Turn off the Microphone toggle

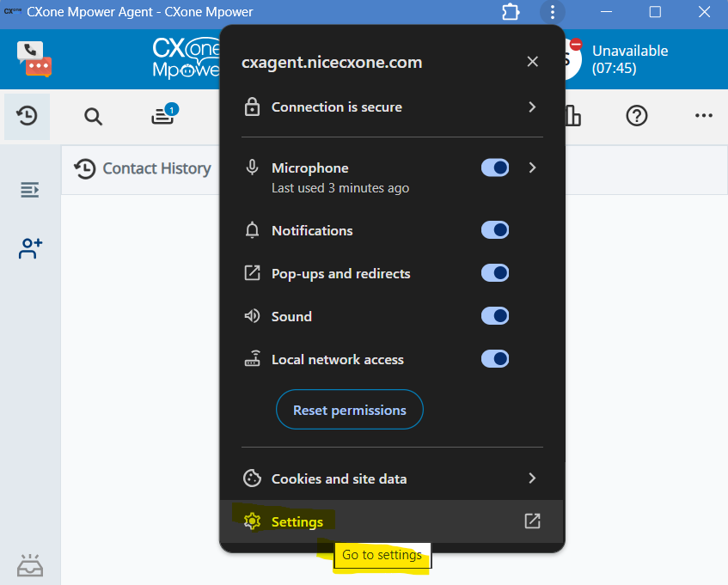point(495,168)
